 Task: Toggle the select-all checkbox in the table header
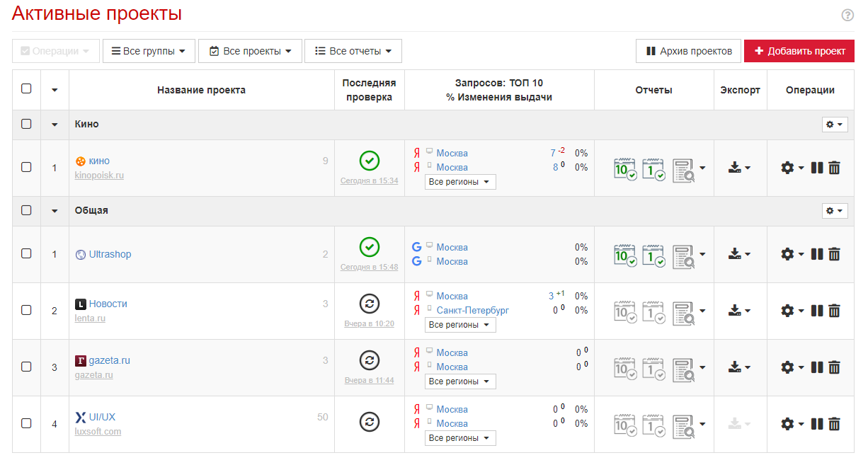click(x=26, y=89)
